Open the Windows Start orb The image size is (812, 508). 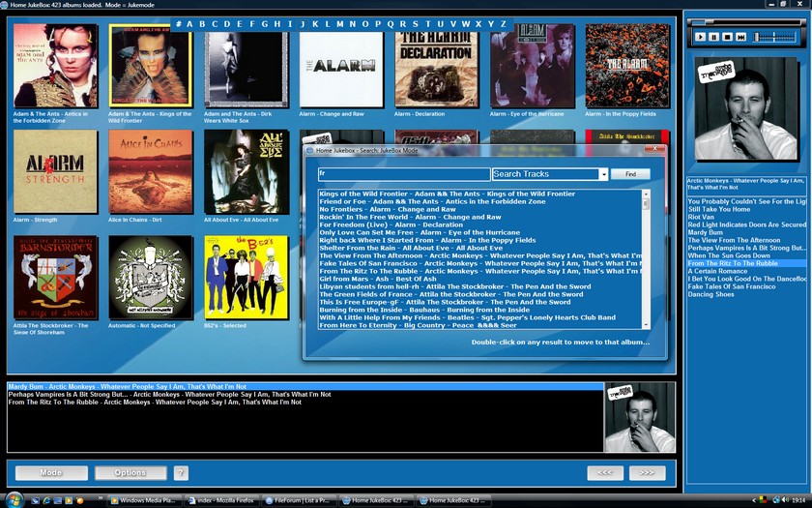click(14, 499)
